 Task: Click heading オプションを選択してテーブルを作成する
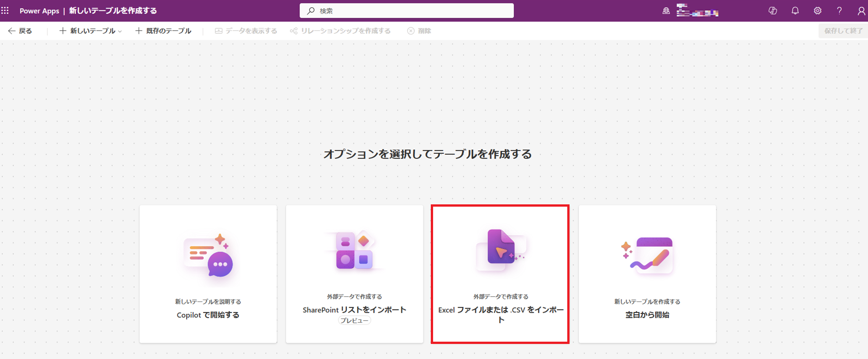tap(428, 154)
